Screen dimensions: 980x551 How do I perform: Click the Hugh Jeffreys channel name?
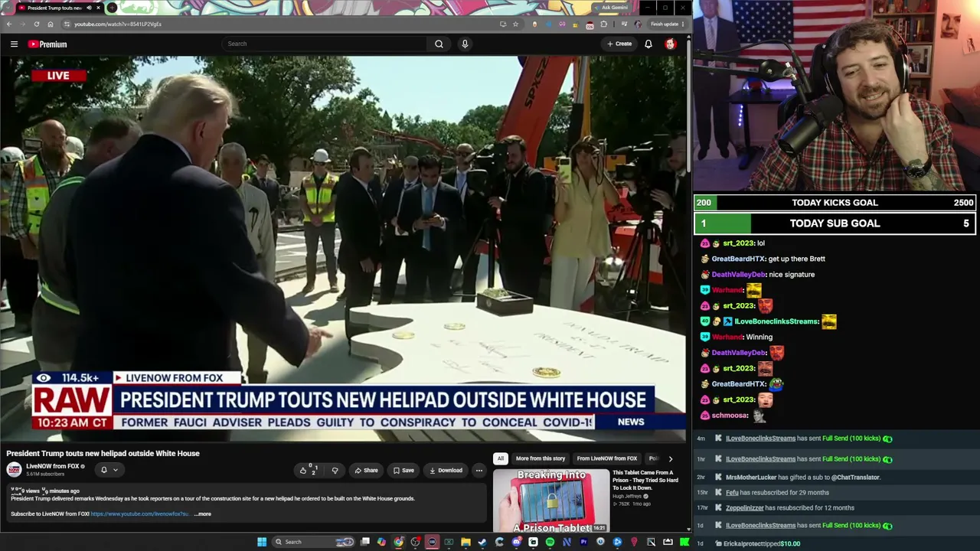pos(627,497)
